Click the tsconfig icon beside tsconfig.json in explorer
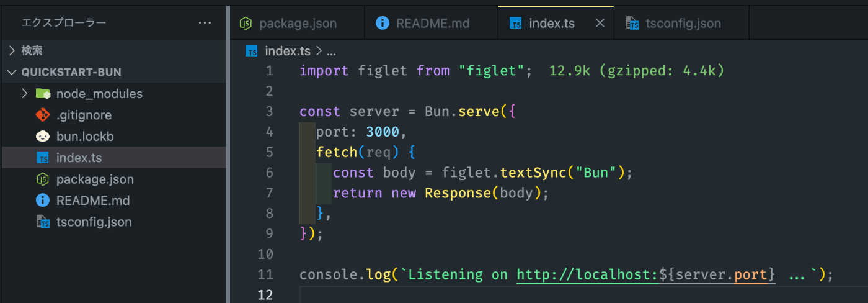The width and height of the screenshot is (868, 303). 43,222
